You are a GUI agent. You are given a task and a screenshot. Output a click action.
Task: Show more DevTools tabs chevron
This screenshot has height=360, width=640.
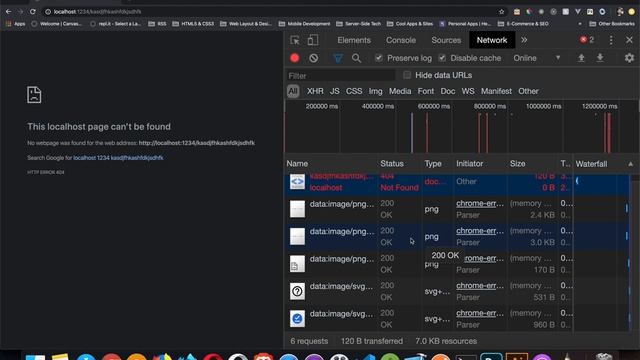tap(524, 40)
